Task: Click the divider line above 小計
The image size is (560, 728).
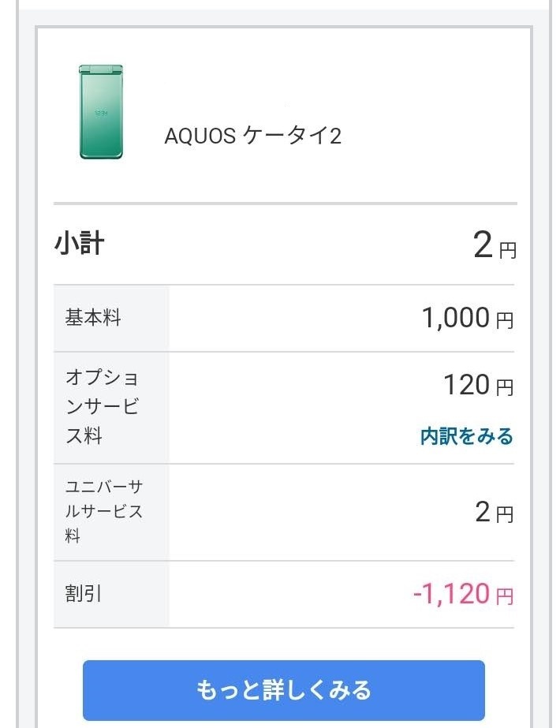Action: pos(285,203)
